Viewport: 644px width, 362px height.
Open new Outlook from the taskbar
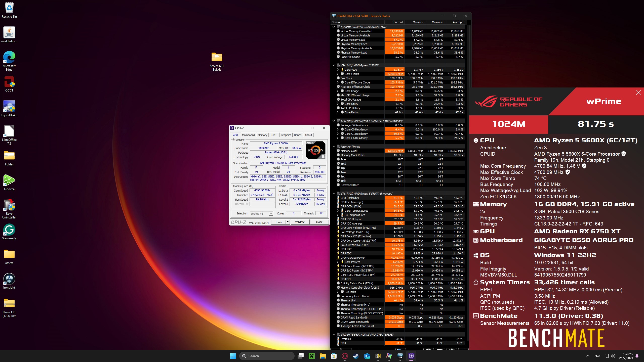[x=367, y=356]
